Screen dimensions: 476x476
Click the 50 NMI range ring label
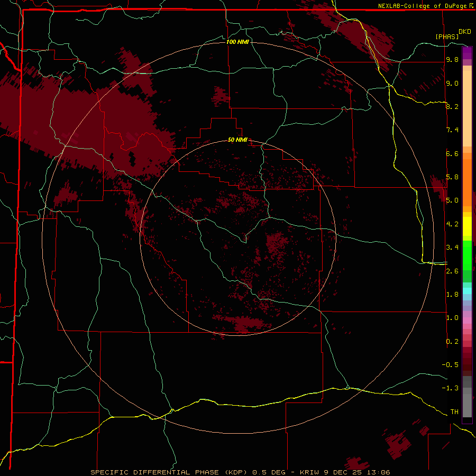[237, 140]
